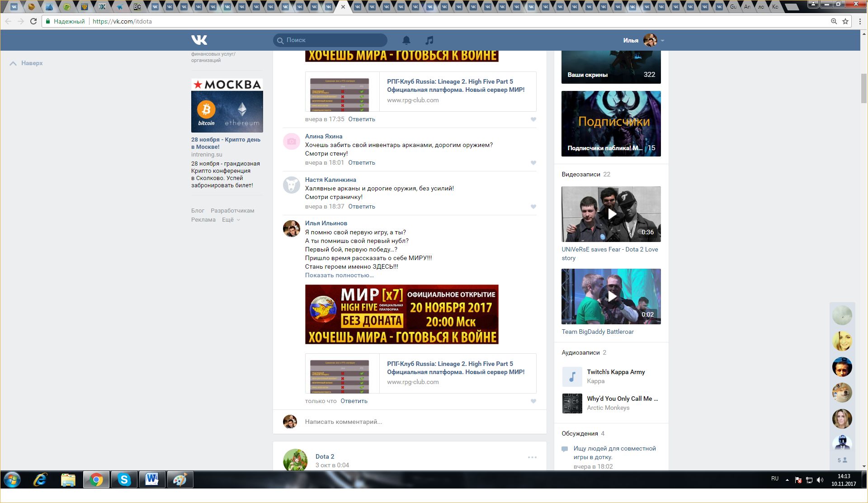Open the music player note icon
This screenshot has height=503, width=868.
429,40
